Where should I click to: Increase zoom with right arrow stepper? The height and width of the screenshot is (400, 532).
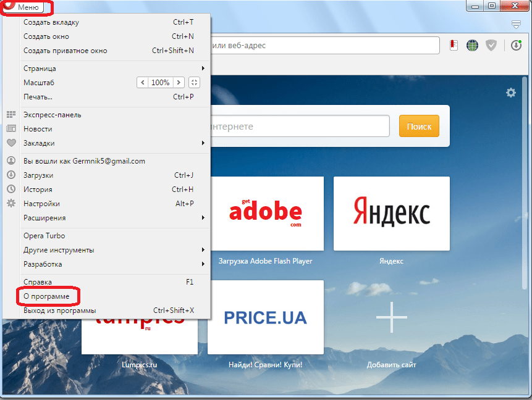(179, 82)
